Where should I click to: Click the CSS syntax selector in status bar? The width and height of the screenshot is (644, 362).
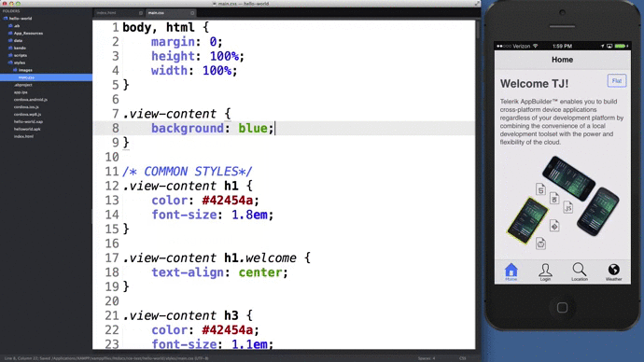(x=462, y=358)
